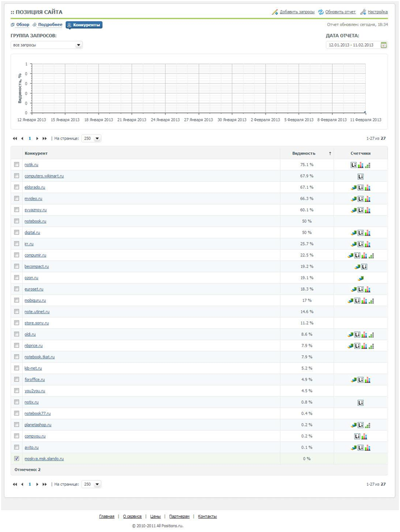Go to last page using top pager arrow
Image resolution: width=400 pixels, height=532 pixels.
click(x=44, y=139)
